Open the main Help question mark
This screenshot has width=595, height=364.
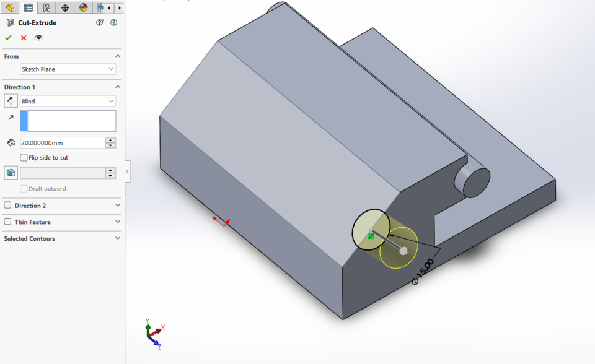(113, 22)
